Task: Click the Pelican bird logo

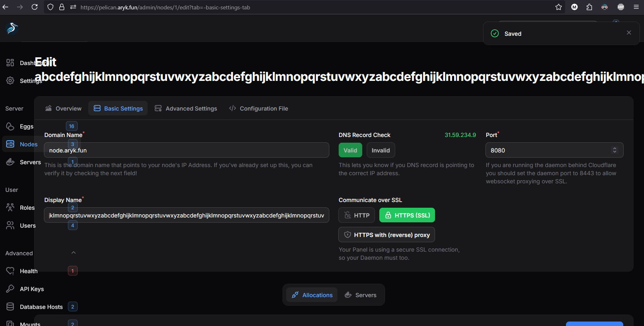Action: 12,28
